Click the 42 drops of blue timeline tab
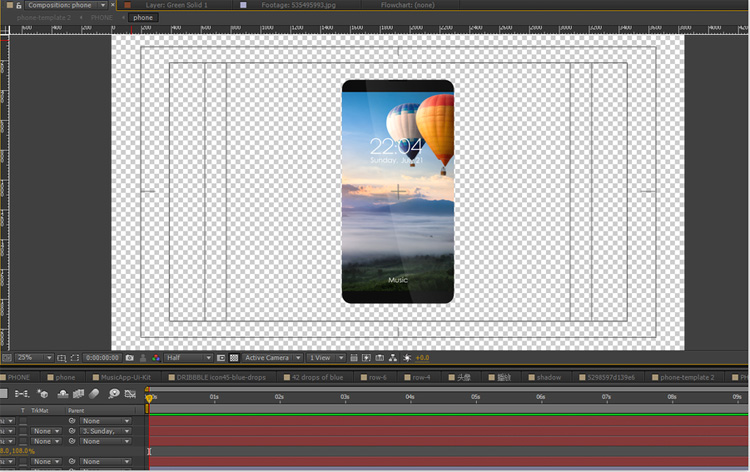The width and height of the screenshot is (750, 472). 316,377
